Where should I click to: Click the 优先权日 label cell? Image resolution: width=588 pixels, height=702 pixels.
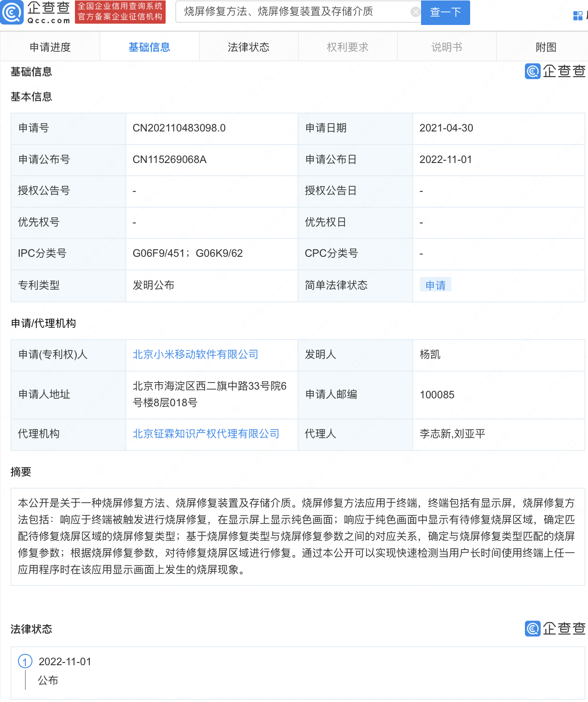[355, 222]
